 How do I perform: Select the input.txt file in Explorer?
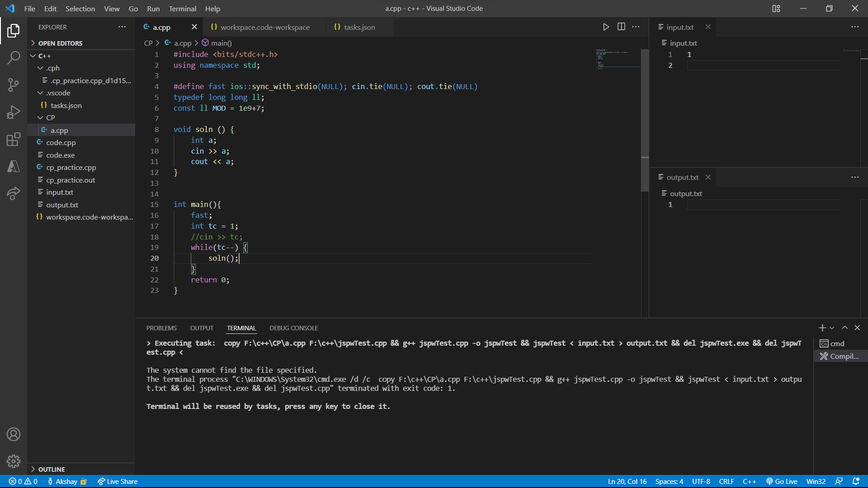(60, 192)
